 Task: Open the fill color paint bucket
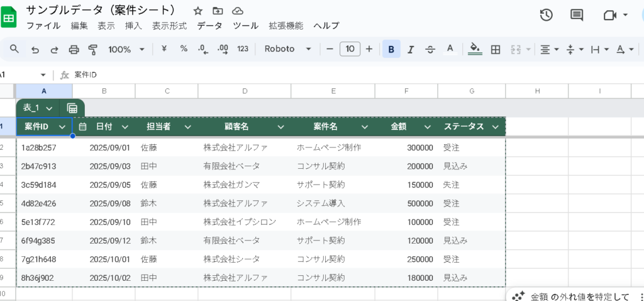(475, 49)
